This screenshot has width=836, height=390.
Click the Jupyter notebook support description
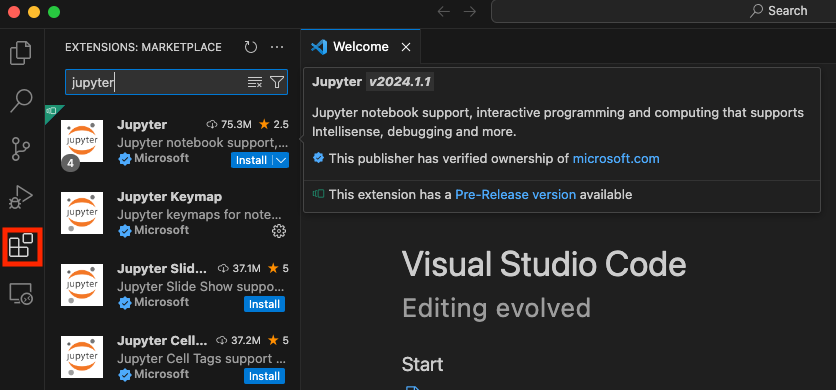pyautogui.click(x=203, y=143)
